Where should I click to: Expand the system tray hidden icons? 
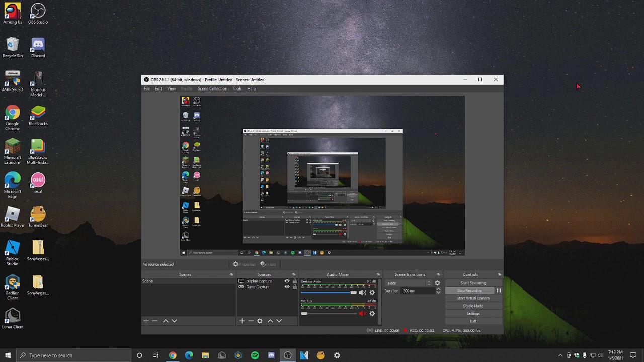click(560, 355)
